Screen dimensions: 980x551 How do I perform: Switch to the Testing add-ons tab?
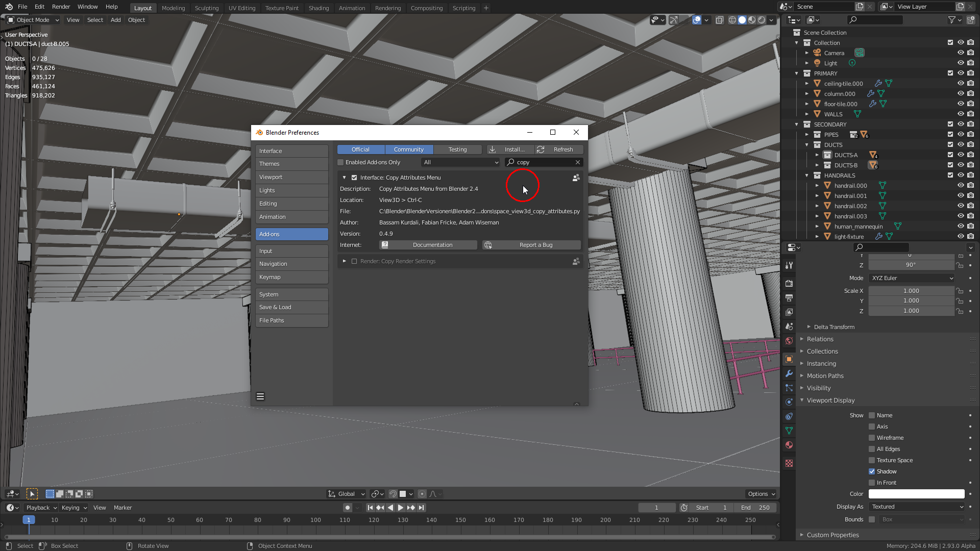(x=458, y=149)
